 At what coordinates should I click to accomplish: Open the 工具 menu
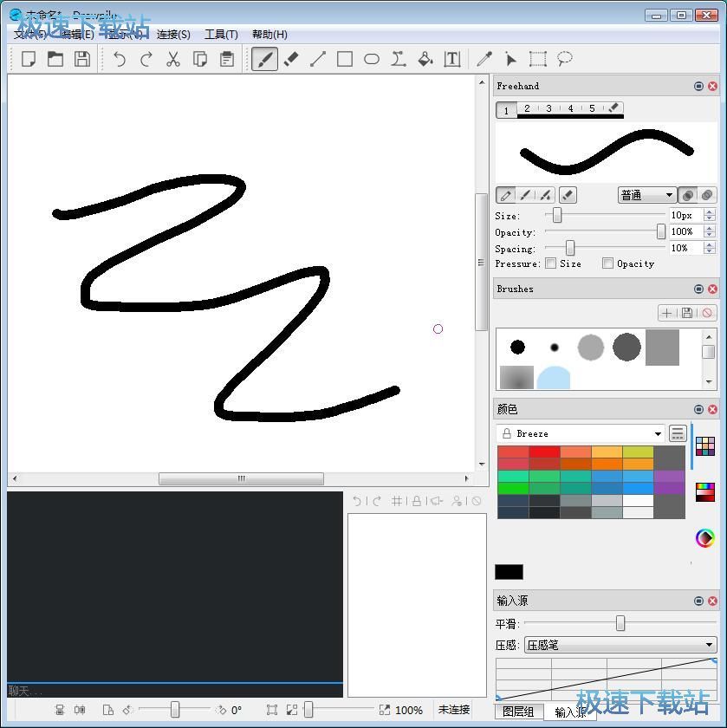point(221,35)
